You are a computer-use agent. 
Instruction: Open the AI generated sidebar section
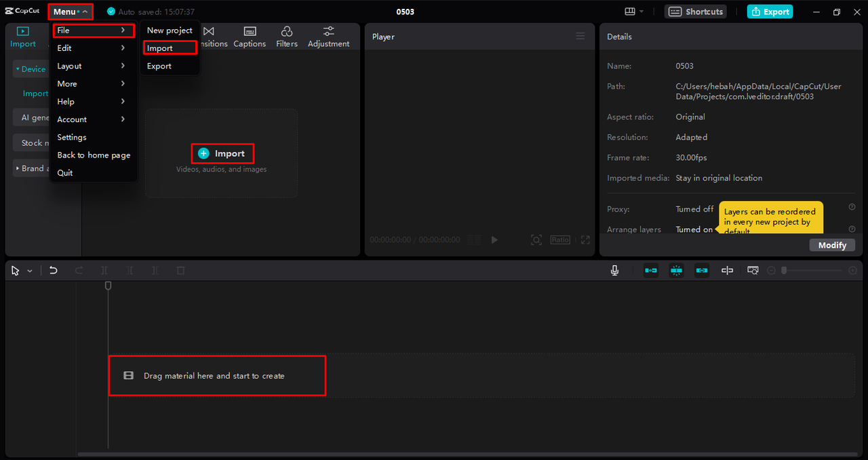point(31,117)
